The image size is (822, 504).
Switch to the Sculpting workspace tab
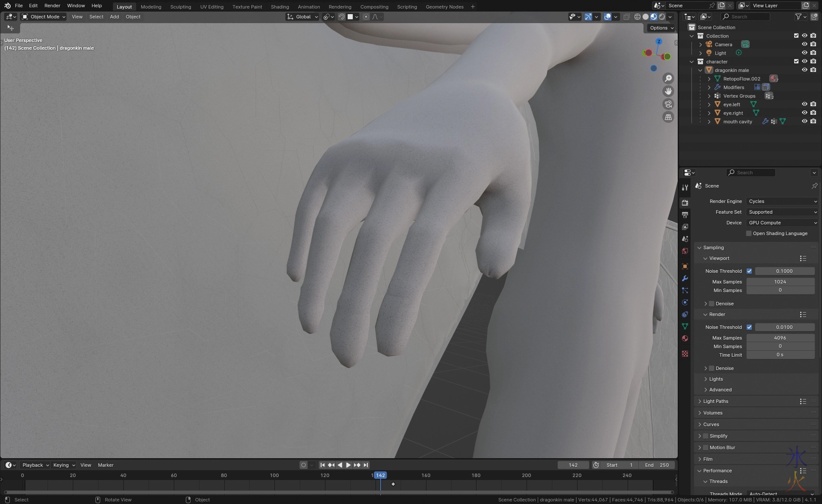pos(180,7)
